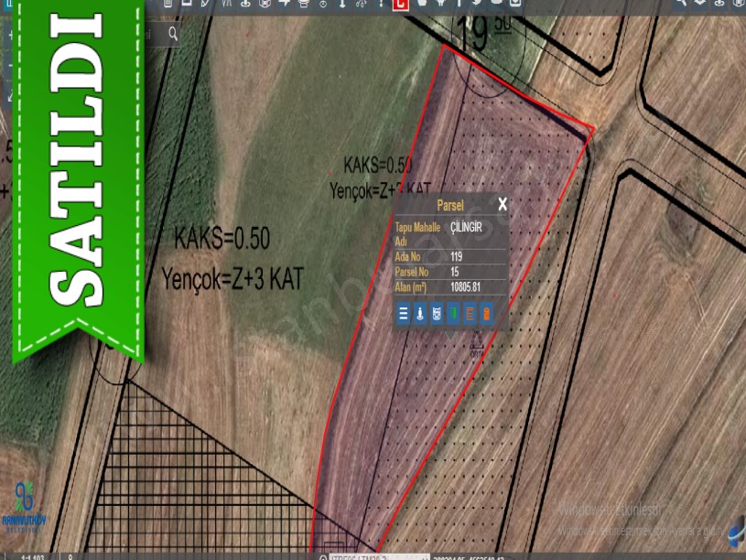Click the shield emblem icon in Parsel popup

[437, 315]
